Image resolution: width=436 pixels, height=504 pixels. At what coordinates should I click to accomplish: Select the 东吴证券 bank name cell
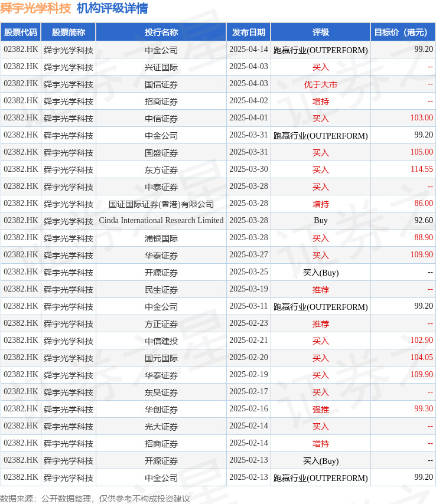[161, 392]
